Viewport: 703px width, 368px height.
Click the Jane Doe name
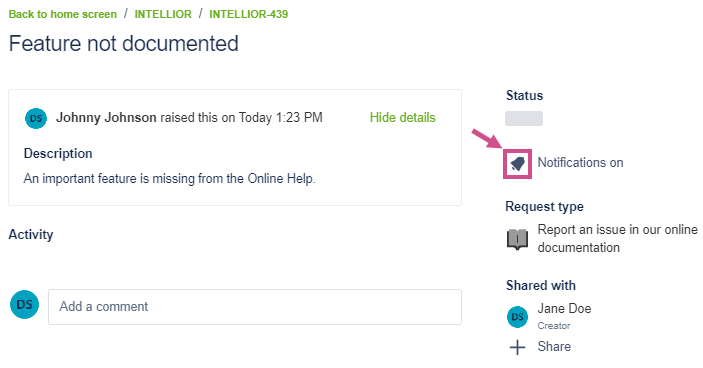pos(564,308)
